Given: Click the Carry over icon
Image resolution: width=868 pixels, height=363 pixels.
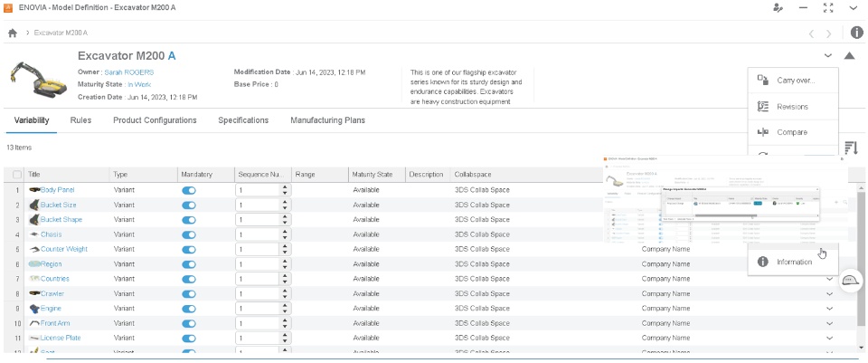Looking at the screenshot, I should 762,81.
